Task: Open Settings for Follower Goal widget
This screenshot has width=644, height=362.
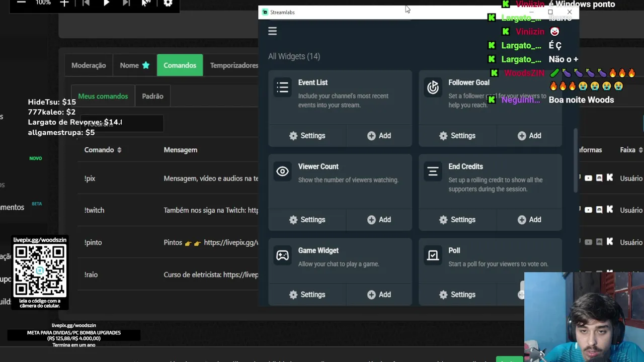Action: [457, 136]
